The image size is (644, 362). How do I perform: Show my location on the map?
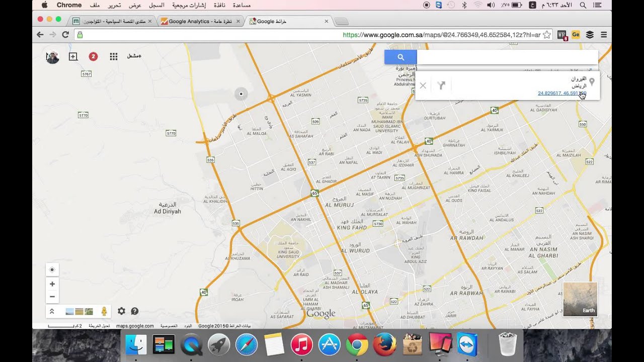[x=52, y=270]
